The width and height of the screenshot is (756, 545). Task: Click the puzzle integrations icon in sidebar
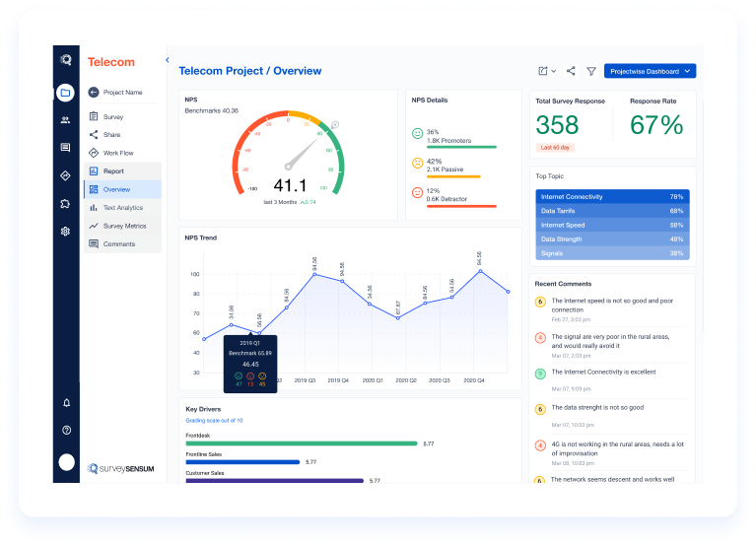pyautogui.click(x=65, y=204)
